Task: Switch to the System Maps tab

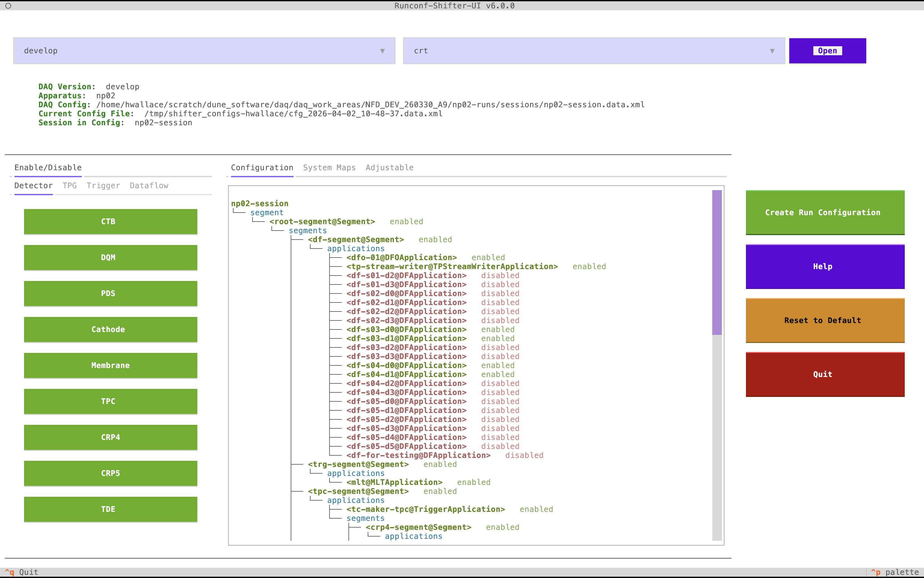Action: [x=329, y=167]
